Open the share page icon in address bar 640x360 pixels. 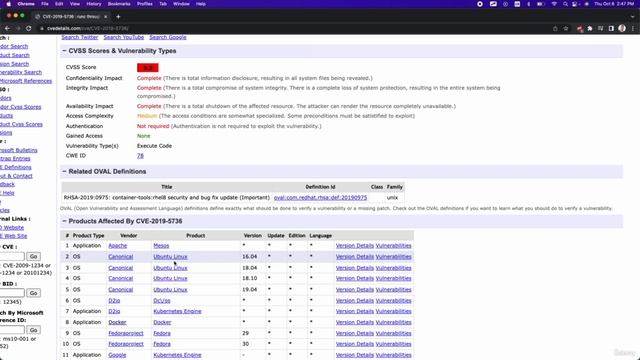(555, 28)
